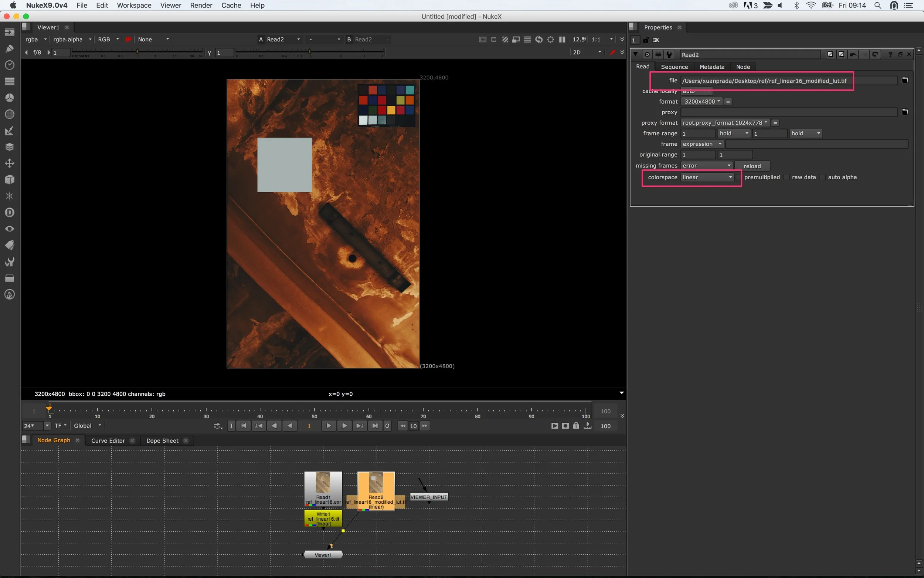This screenshot has height=578, width=924.
Task: Click the file browse folder icon
Action: 904,81
